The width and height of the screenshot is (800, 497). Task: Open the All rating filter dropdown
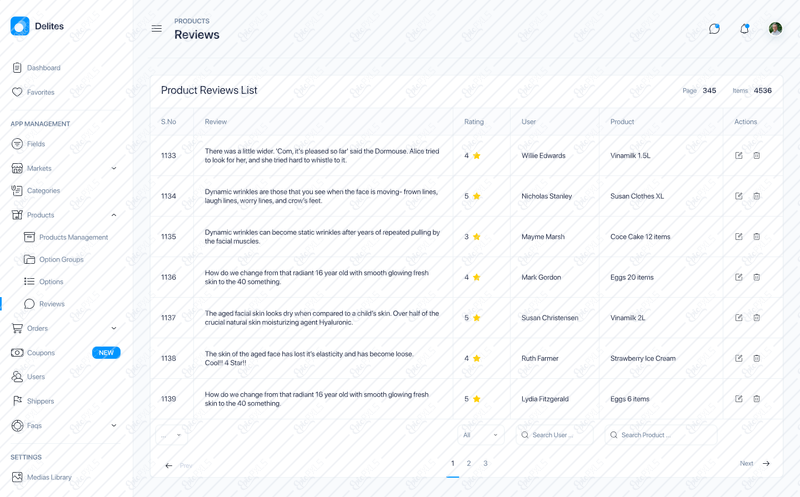pos(481,435)
